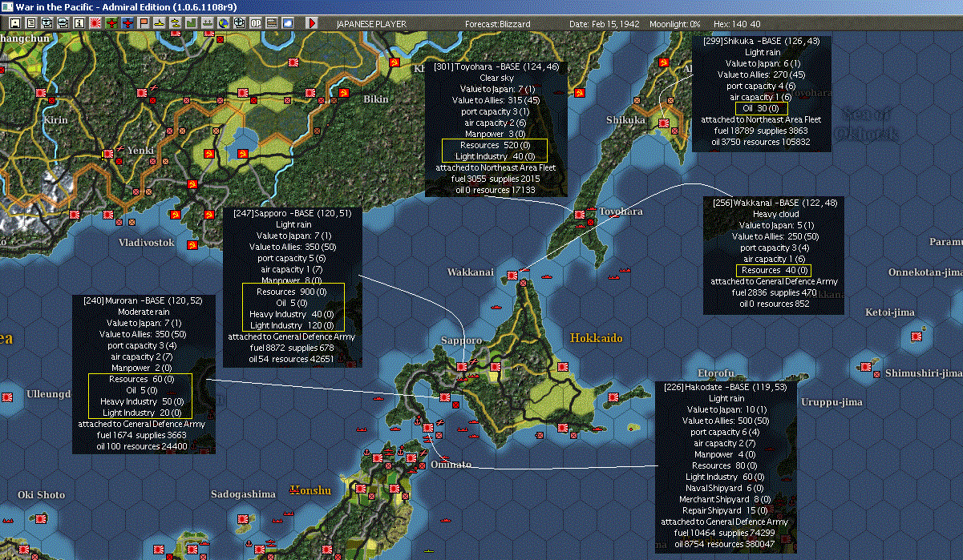Click Repair Shipyard 15 (0) in Hakodate panel
Viewport: 963px width, 560px height.
(726, 510)
